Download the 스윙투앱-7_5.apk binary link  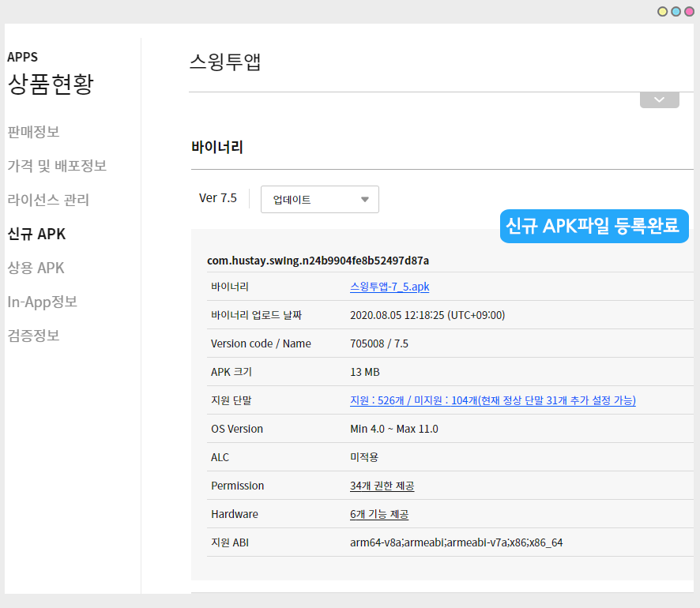(390, 287)
